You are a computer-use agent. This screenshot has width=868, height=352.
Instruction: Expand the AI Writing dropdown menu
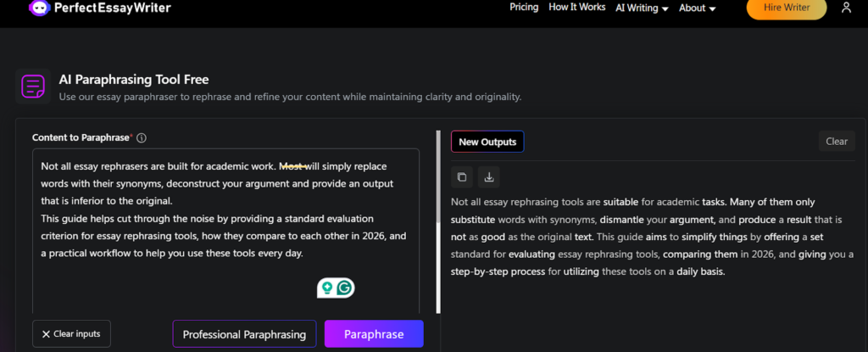[643, 8]
